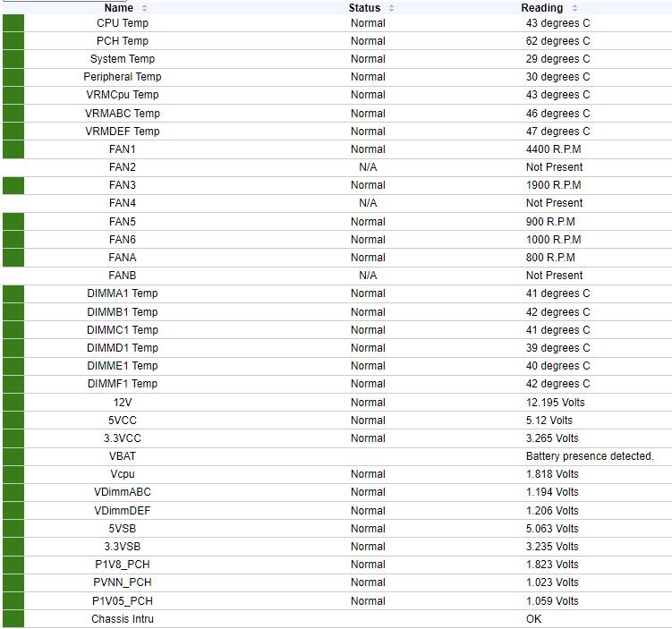
Task: Select the 4400 R.P.M reading
Action: (553, 149)
